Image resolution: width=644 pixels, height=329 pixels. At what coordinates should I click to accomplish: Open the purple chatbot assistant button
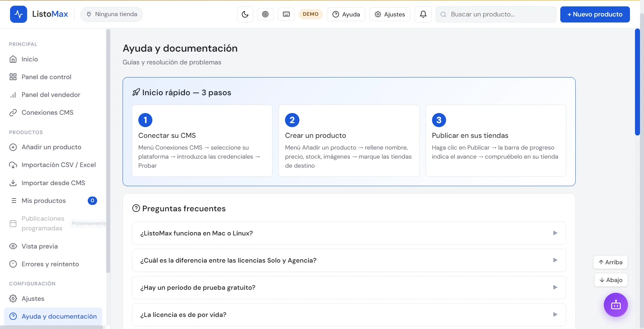[616, 305]
